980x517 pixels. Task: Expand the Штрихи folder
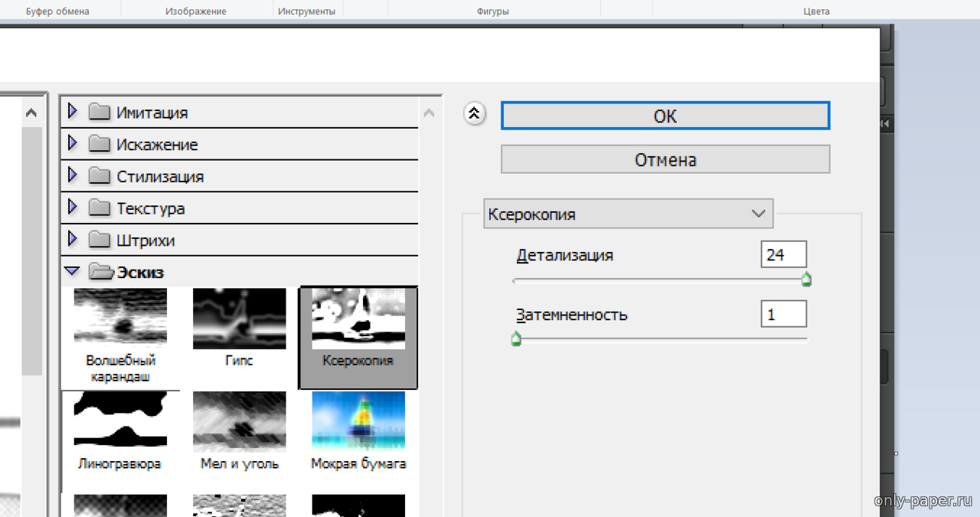73,240
